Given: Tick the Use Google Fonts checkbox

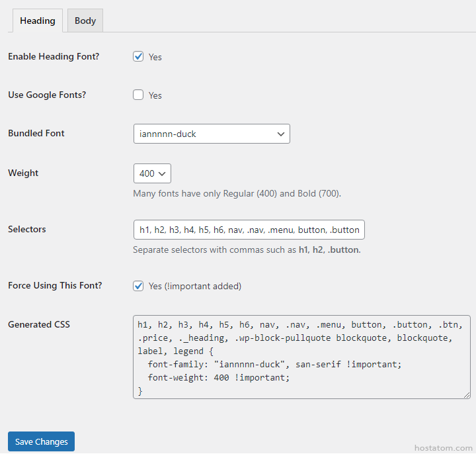Looking at the screenshot, I should [x=138, y=95].
